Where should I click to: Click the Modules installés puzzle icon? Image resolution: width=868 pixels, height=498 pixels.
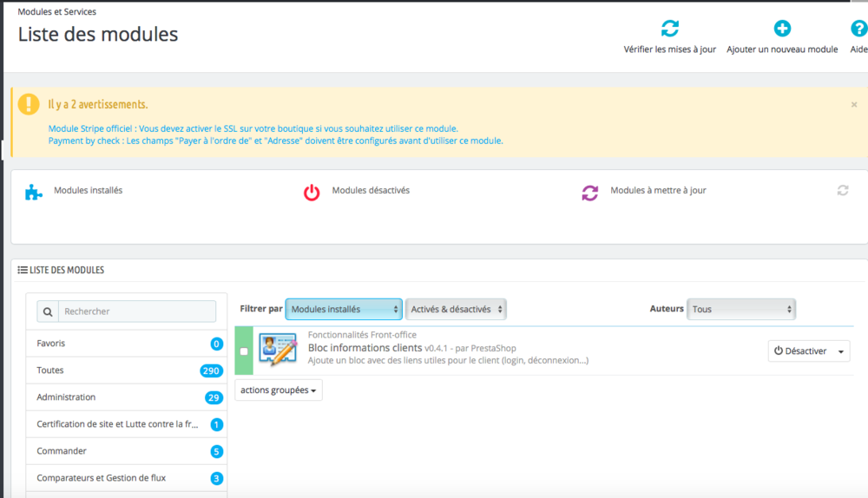(x=33, y=192)
